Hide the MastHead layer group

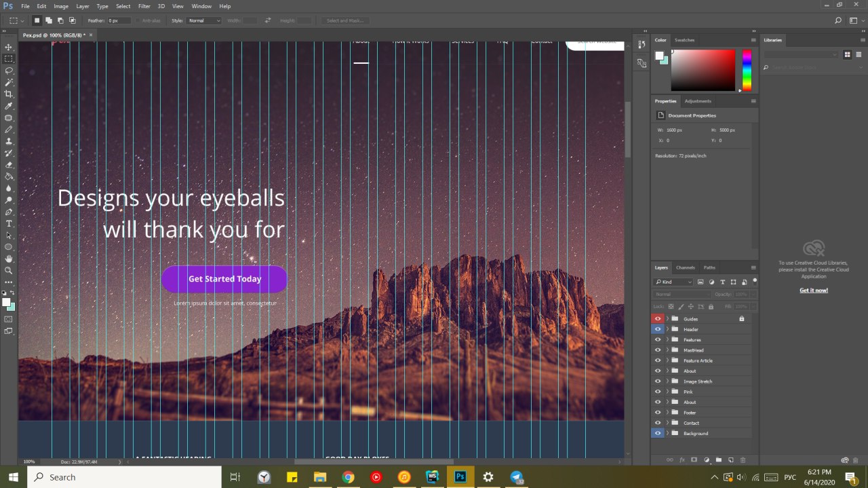coord(657,350)
